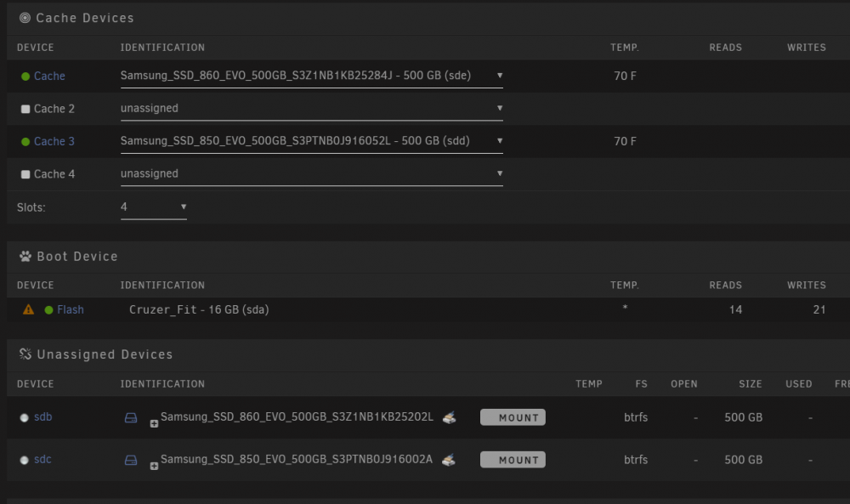Click the OPEN column header in Unassigned Devices
850x504 pixels.
tap(684, 383)
